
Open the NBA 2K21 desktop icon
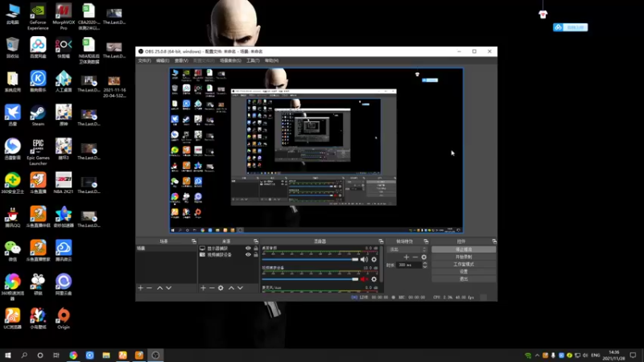tap(64, 183)
